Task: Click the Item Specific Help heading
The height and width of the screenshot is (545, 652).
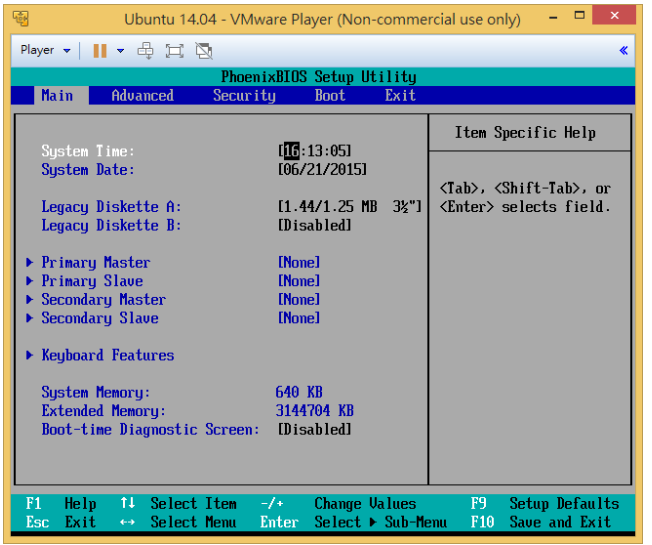Action: click(x=525, y=133)
